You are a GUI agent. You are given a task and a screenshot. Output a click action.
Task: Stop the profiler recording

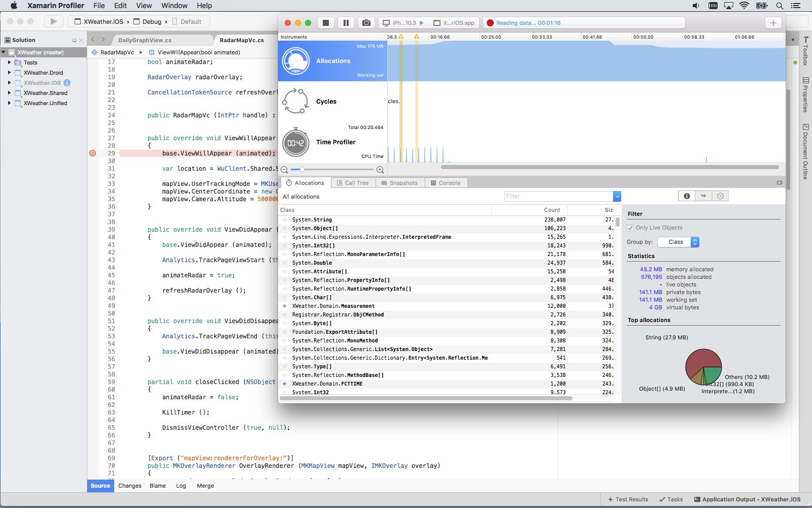pos(326,23)
